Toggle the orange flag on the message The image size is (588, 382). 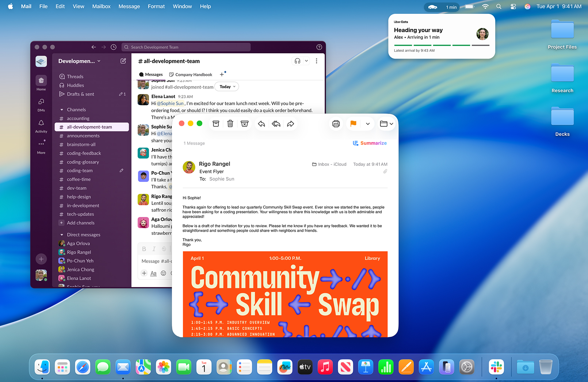click(x=353, y=124)
